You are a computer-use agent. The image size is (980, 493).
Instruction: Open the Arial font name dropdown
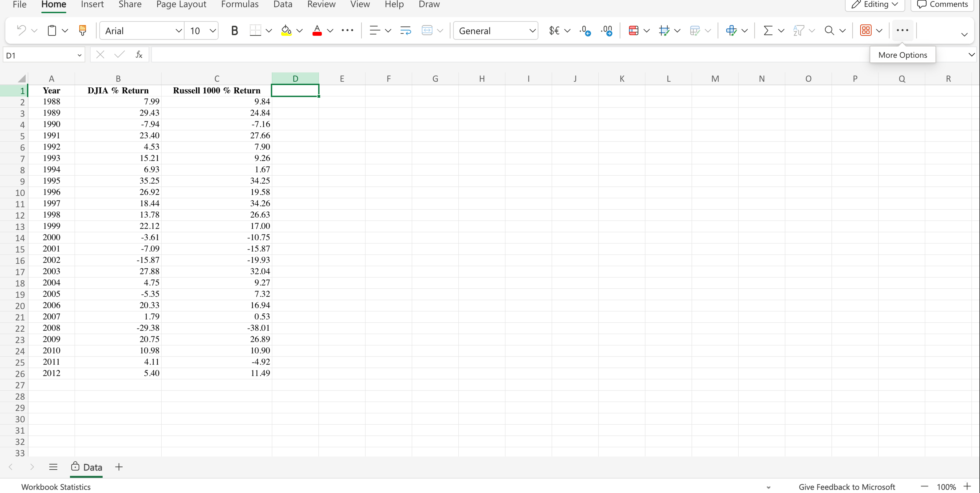[x=178, y=31]
